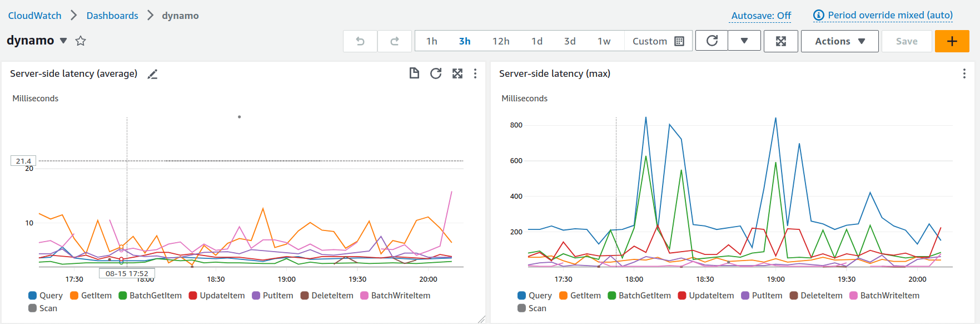
Task: Open the Actions dropdown
Action: pos(840,41)
